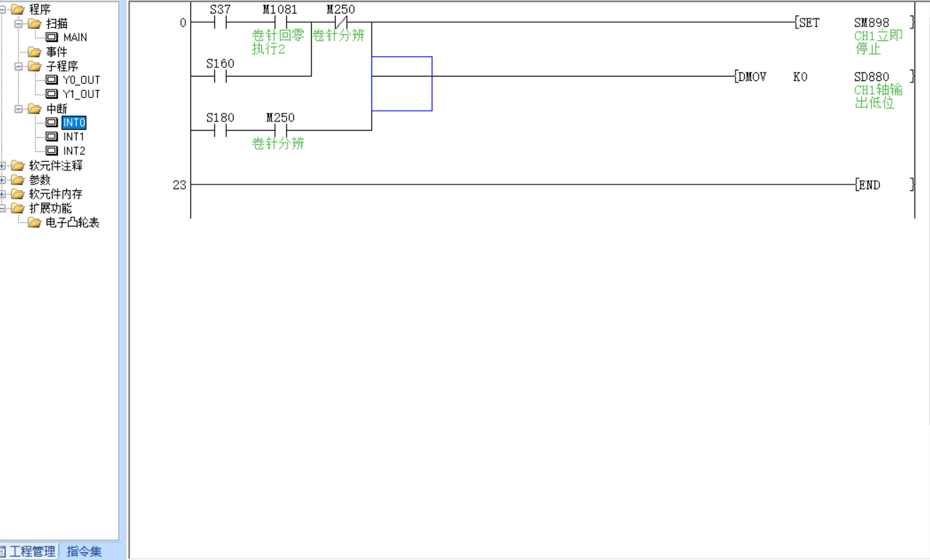The height and width of the screenshot is (560, 930).
Task: Click the 卷针回零执行2 comment
Action: click(x=278, y=43)
